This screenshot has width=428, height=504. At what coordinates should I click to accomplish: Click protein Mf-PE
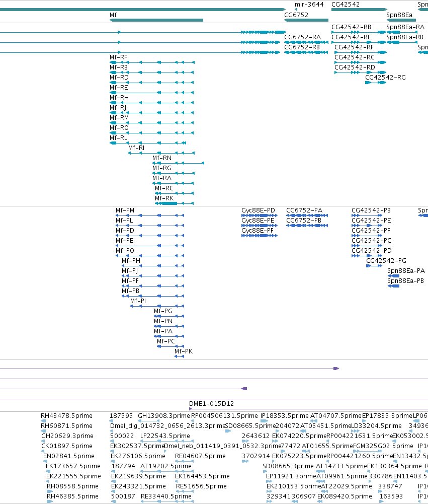pos(125,241)
